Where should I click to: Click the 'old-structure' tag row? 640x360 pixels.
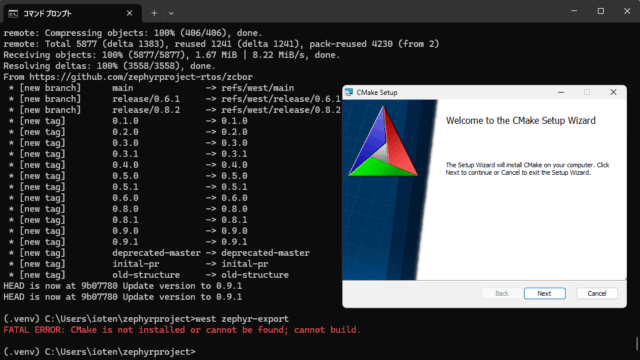[149, 275]
